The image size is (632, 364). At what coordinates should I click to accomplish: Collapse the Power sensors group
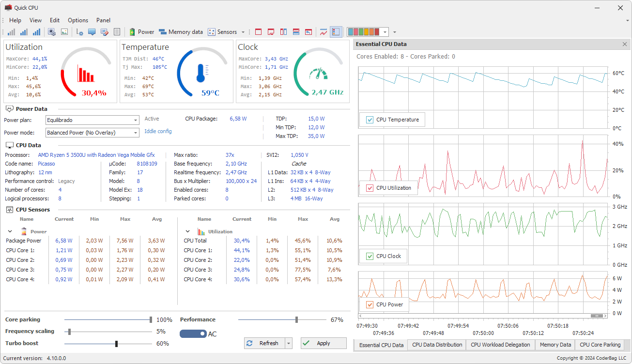coord(10,231)
